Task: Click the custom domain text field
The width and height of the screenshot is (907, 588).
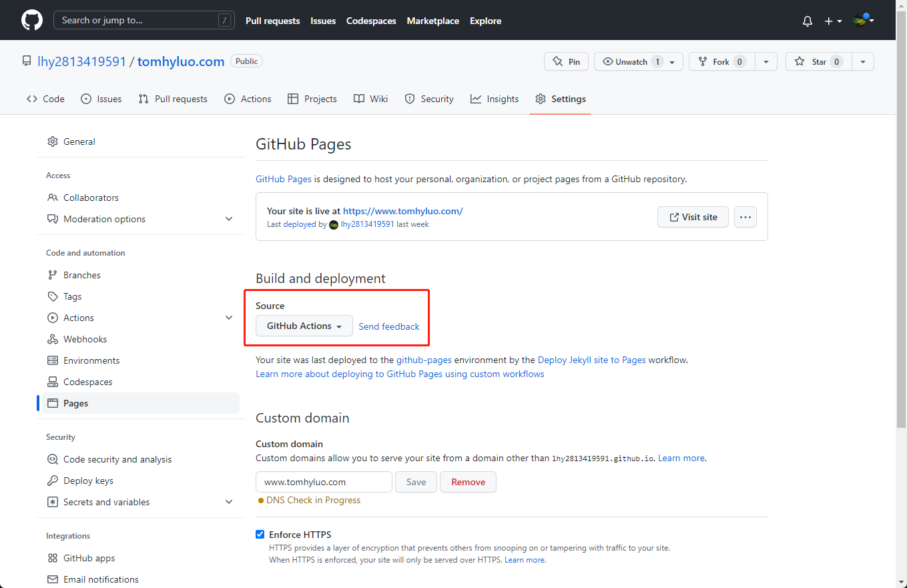Action: 324,482
